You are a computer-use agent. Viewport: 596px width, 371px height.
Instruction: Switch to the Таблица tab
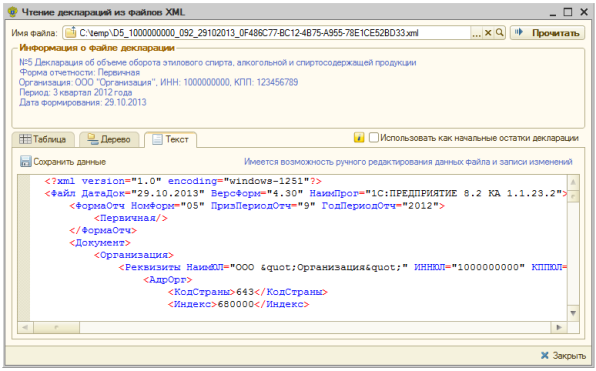pyautogui.click(x=43, y=139)
